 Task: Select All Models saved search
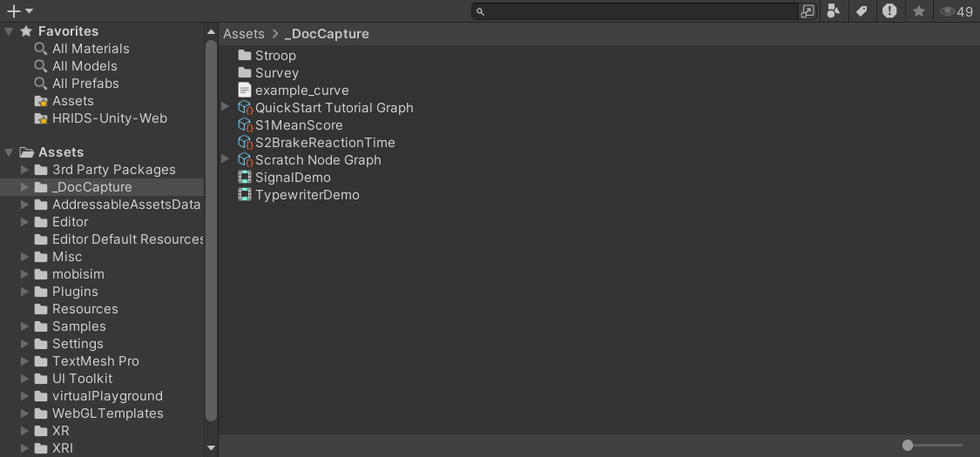84,66
